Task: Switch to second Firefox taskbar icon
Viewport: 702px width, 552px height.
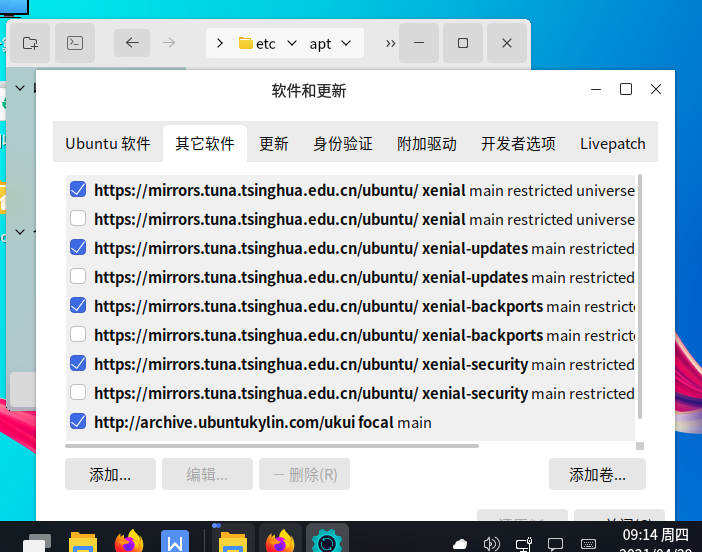Action: point(280,540)
